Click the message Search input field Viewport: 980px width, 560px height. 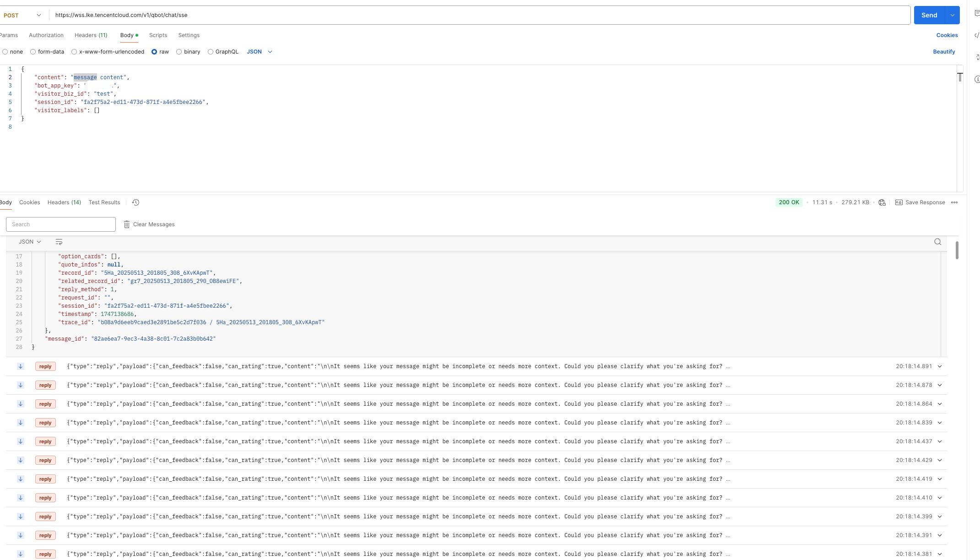click(x=60, y=224)
